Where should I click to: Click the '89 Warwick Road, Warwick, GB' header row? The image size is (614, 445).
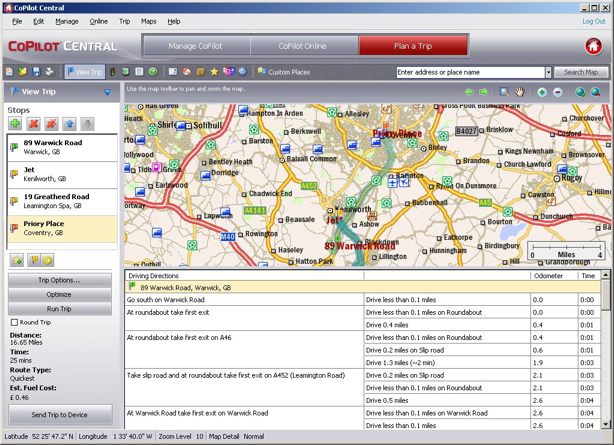pyautogui.click(x=363, y=288)
